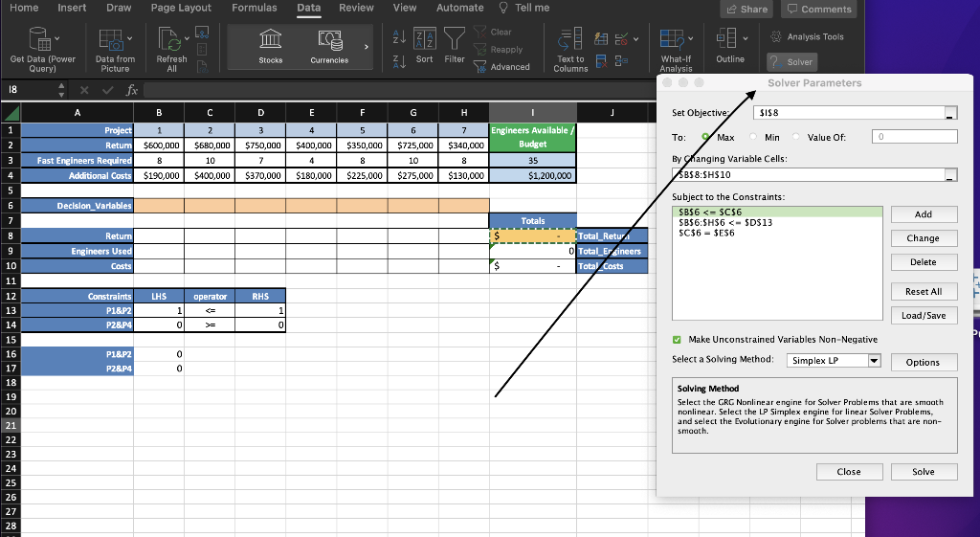Open Select a Solving Method combo box
This screenshot has height=537, width=980.
pos(834,361)
